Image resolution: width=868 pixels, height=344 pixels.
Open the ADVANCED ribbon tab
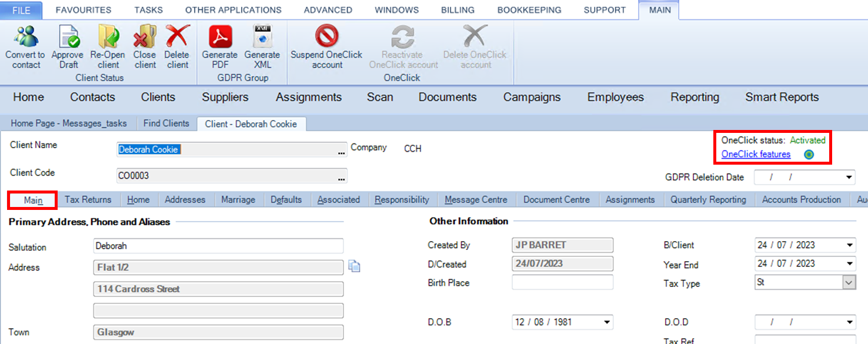point(328,10)
